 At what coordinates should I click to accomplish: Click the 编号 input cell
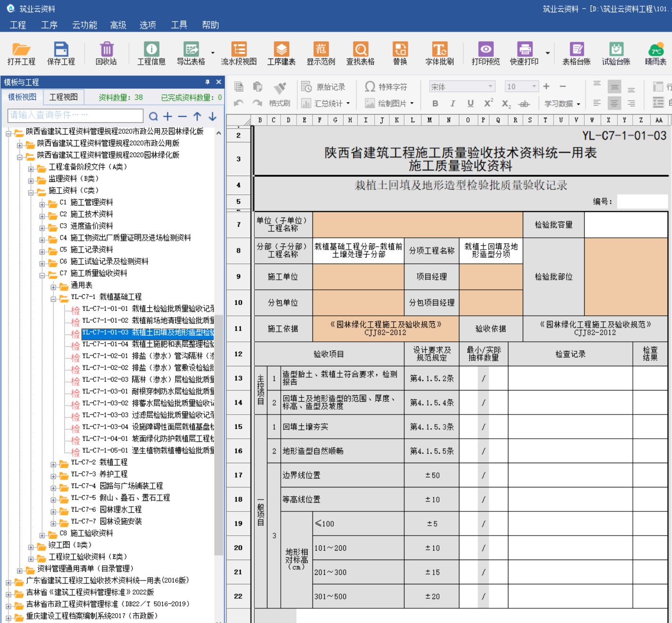click(x=642, y=201)
